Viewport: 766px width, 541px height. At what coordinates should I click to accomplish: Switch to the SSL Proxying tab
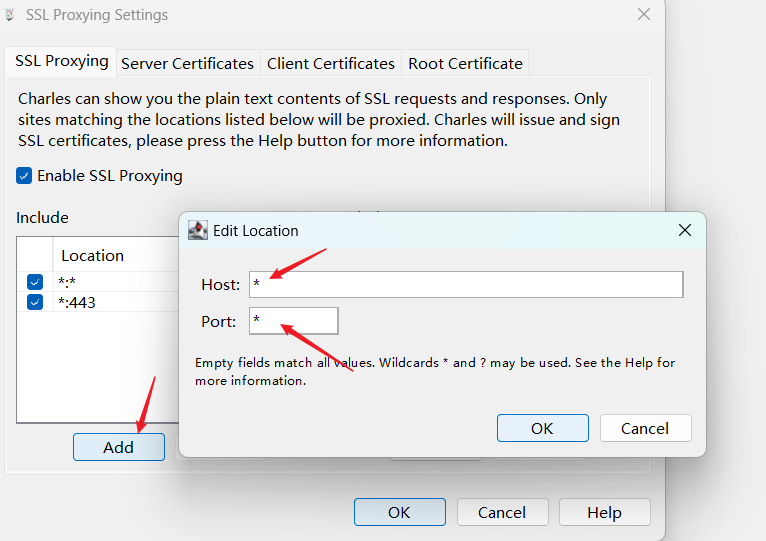click(62, 62)
